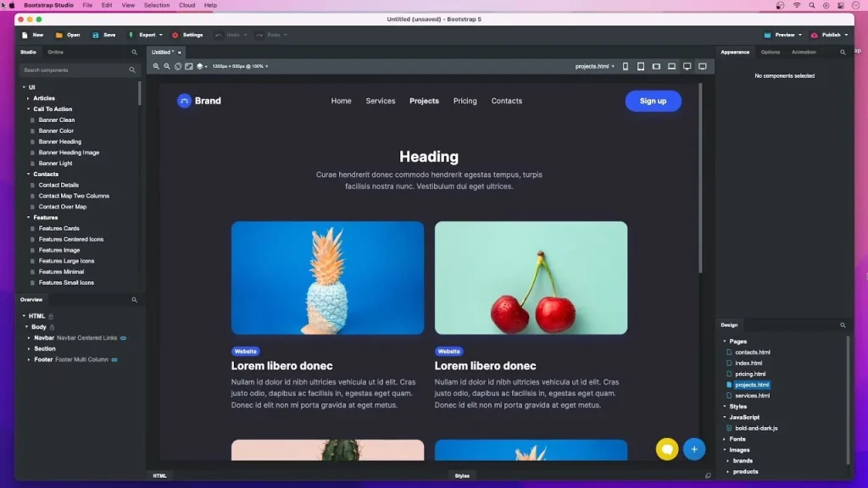Click the Pricing nav link on page
The image size is (868, 488).
[465, 101]
